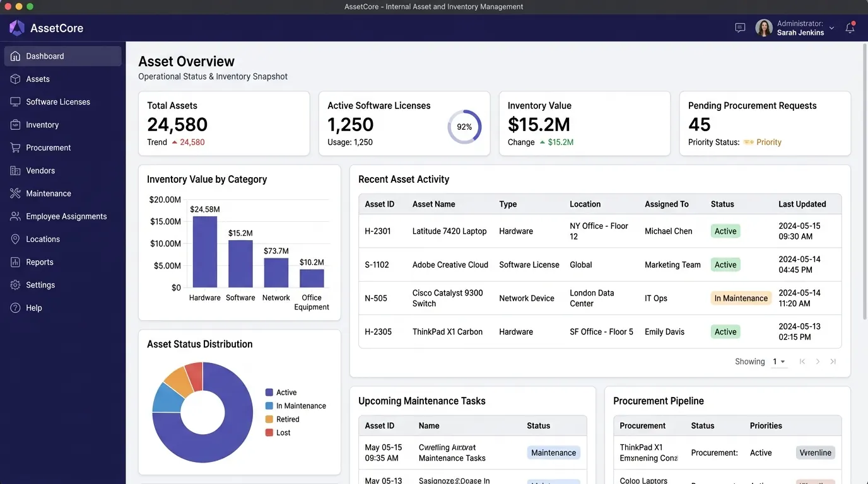Open the notifications bell
The width and height of the screenshot is (868, 484).
click(850, 28)
